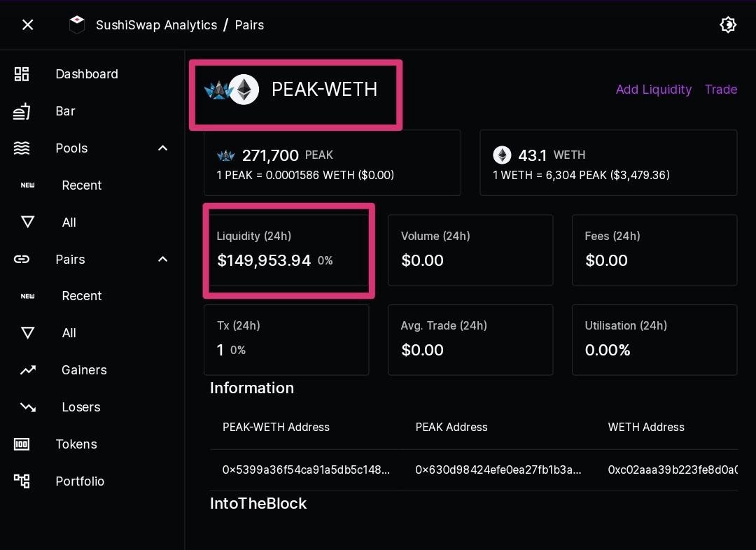756x550 pixels.
Task: Open Recent under Pools
Action: pos(82,185)
